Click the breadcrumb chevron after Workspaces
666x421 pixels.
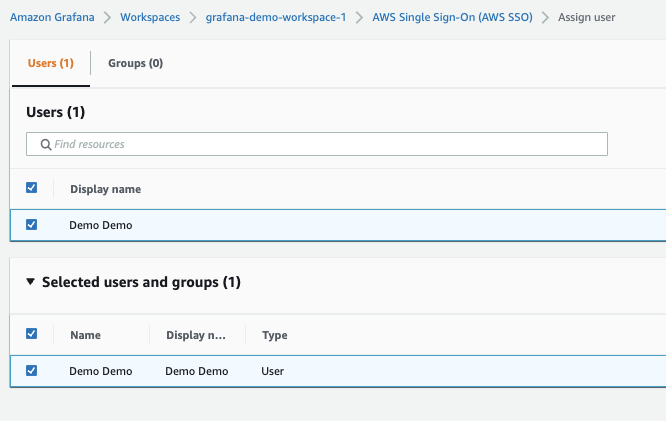click(193, 17)
